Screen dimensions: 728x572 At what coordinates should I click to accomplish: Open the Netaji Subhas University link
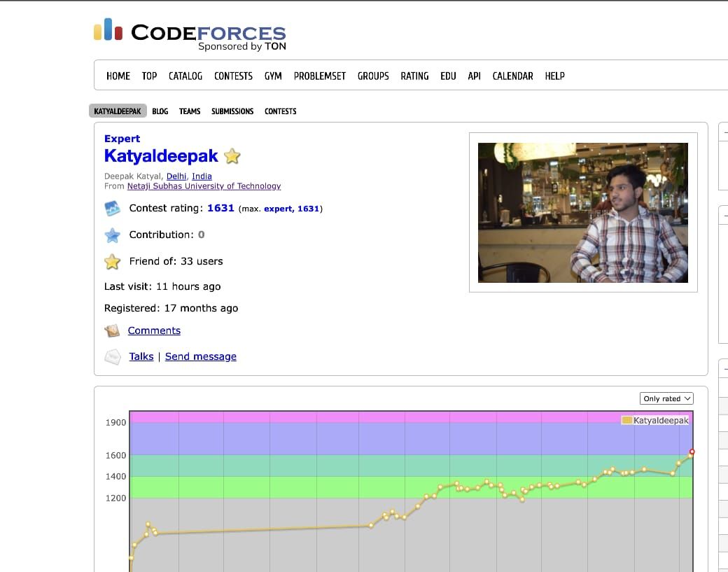pos(204,186)
